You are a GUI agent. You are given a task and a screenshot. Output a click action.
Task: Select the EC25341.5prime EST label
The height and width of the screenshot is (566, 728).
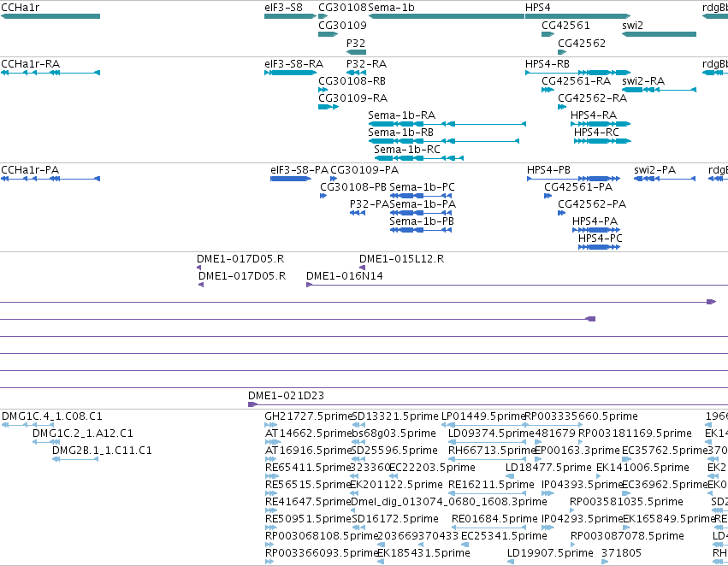[x=504, y=536]
